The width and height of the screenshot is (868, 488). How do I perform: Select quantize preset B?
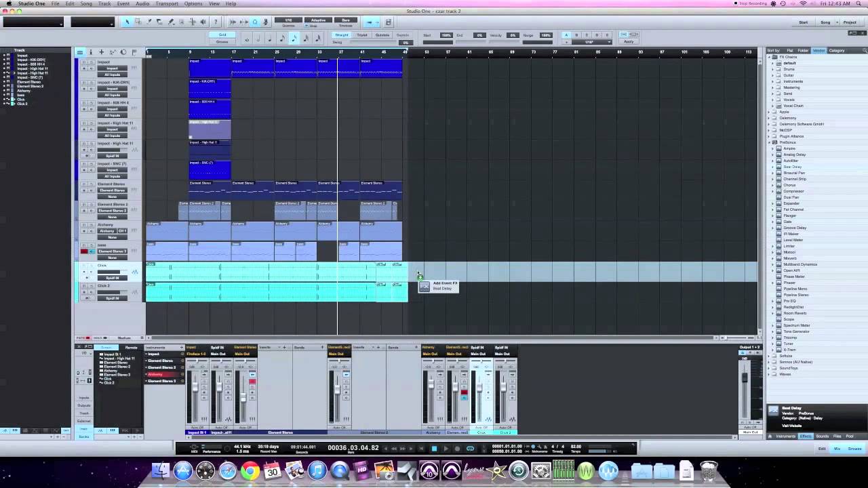576,35
